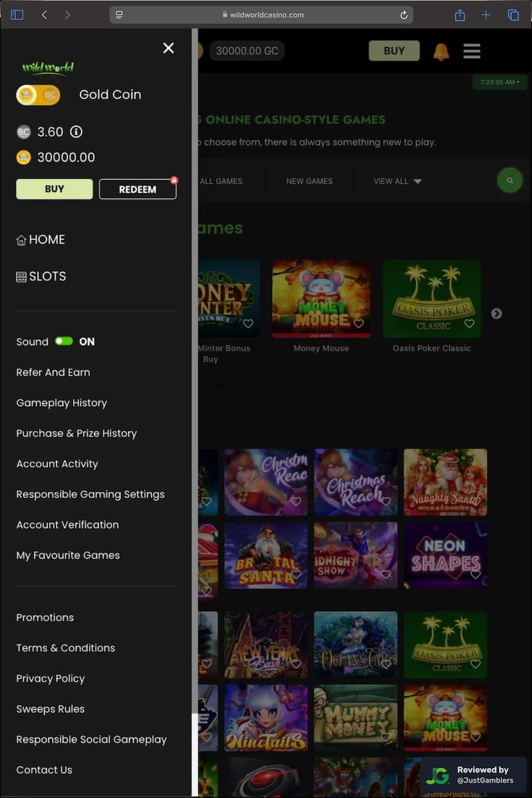Click the REDEEM button with the red badge
The width and height of the screenshot is (532, 798).
point(137,189)
